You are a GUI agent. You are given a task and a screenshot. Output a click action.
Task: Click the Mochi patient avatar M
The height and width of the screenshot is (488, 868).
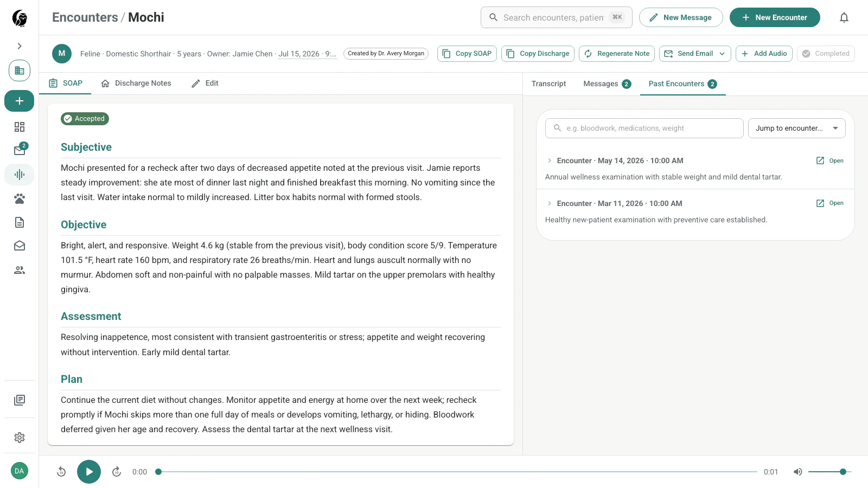point(62,54)
